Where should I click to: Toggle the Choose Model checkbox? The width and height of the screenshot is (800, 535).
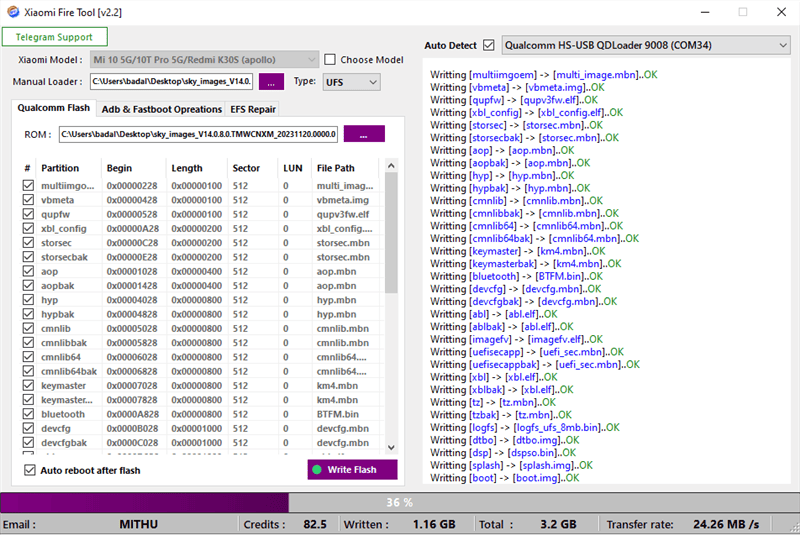332,60
